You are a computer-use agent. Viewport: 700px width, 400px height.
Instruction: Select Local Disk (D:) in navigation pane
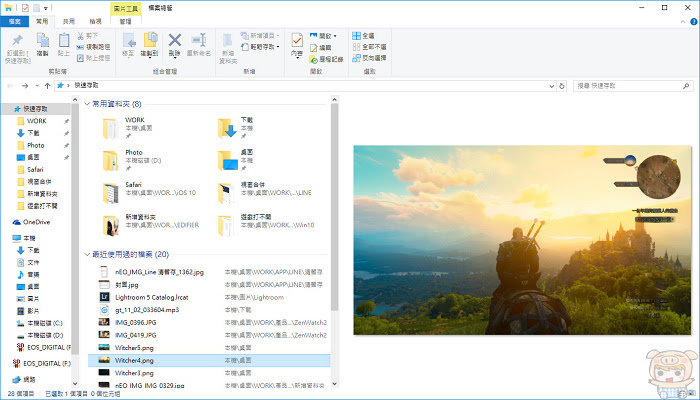click(x=45, y=335)
